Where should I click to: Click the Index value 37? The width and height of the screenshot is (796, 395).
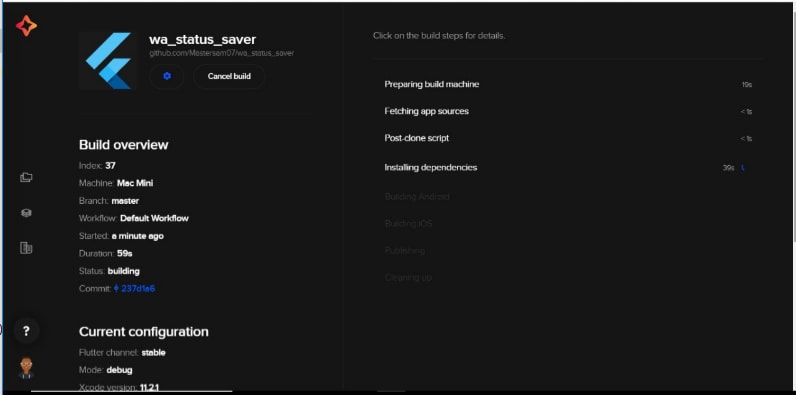coord(111,166)
